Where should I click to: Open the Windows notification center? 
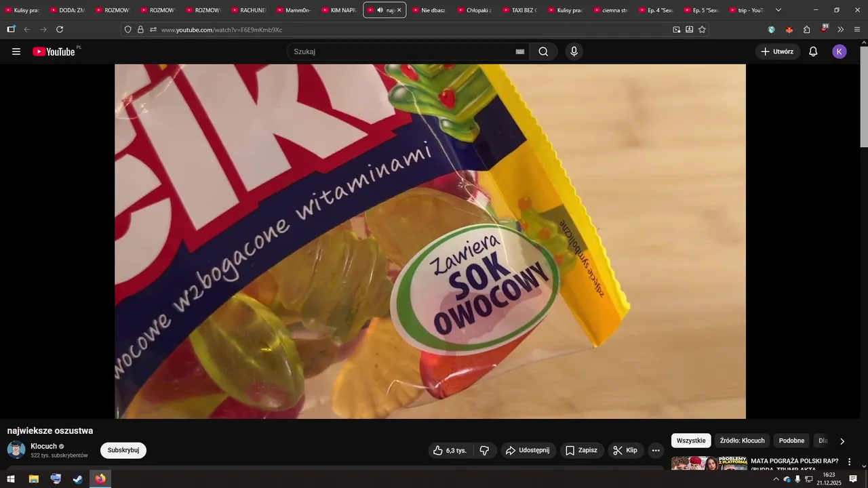coord(853,479)
